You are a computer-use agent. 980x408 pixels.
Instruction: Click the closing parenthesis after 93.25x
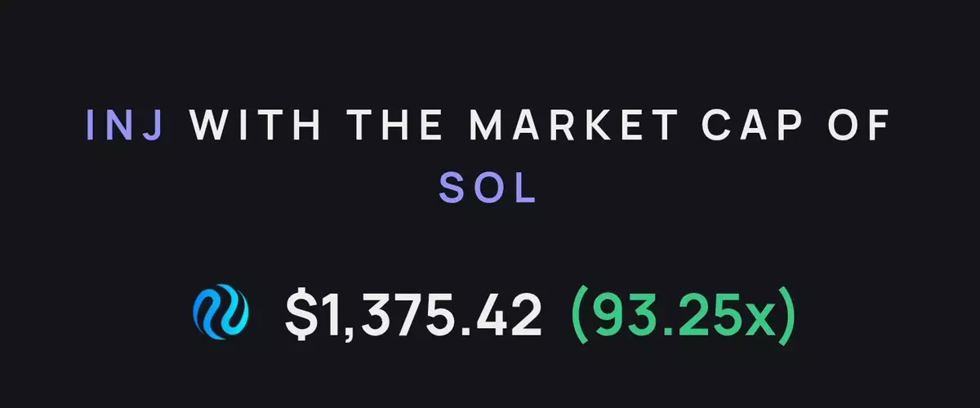(786, 317)
